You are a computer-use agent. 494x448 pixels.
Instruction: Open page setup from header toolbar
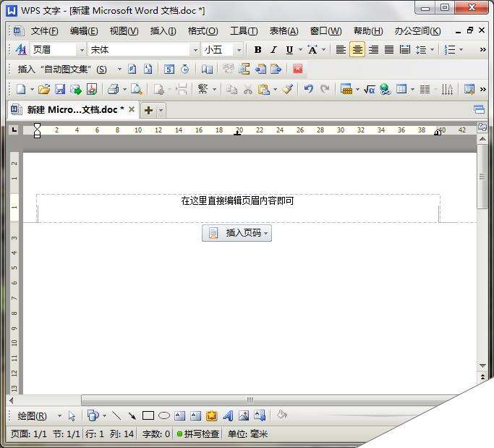click(x=207, y=69)
